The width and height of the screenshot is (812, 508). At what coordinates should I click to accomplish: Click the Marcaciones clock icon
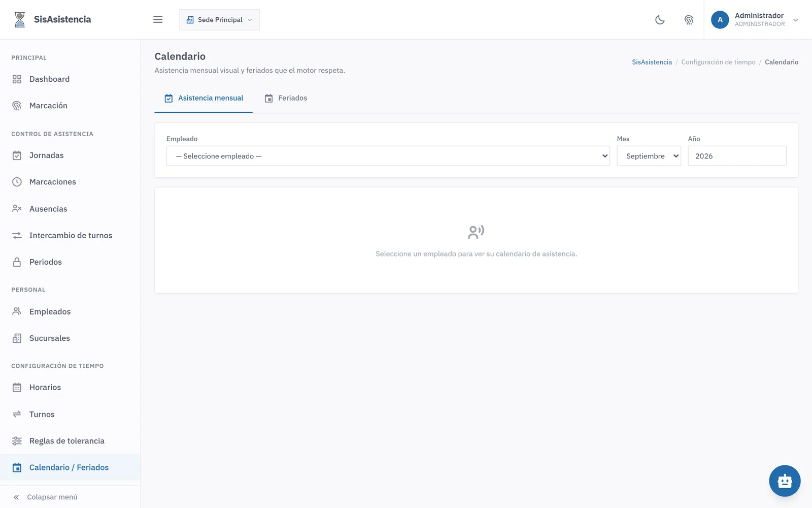tap(17, 182)
